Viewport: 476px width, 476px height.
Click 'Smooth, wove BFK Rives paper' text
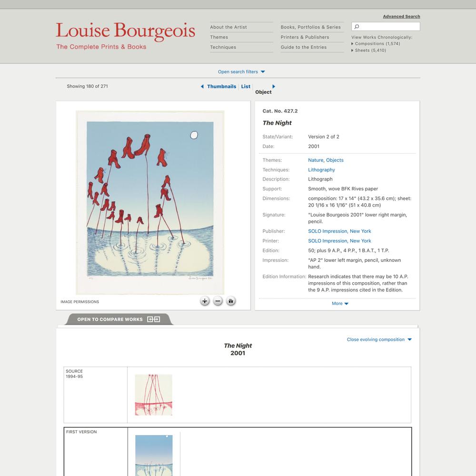[x=343, y=189]
